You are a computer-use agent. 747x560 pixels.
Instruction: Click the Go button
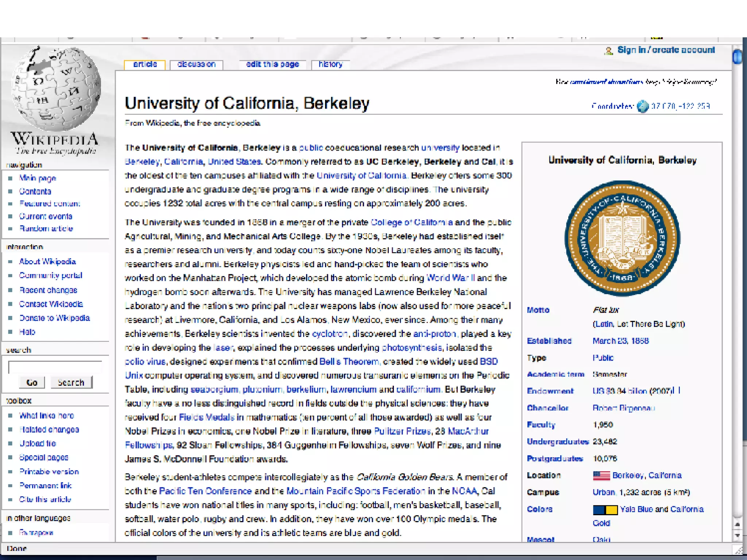[32, 382]
